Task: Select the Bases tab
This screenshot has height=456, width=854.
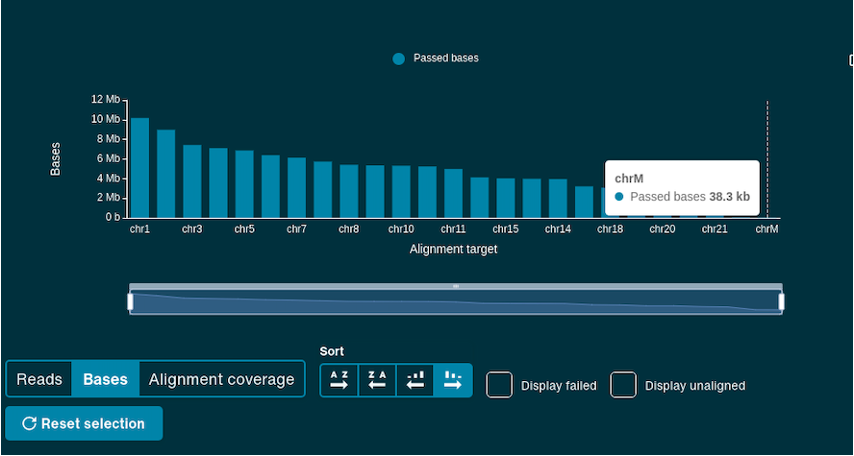Action: (x=105, y=379)
